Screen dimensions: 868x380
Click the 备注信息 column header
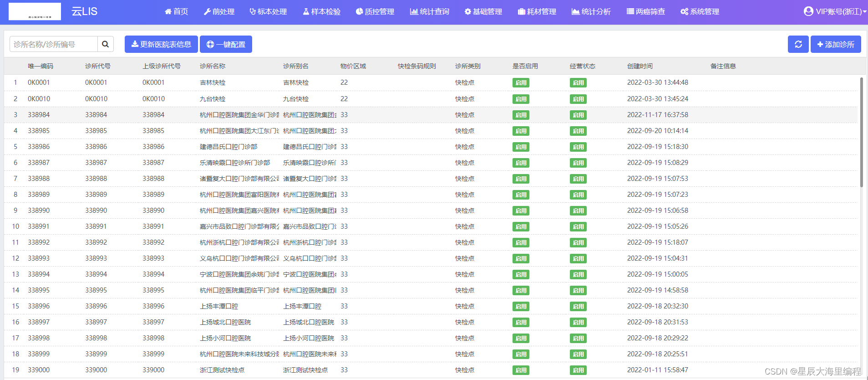[x=723, y=66]
